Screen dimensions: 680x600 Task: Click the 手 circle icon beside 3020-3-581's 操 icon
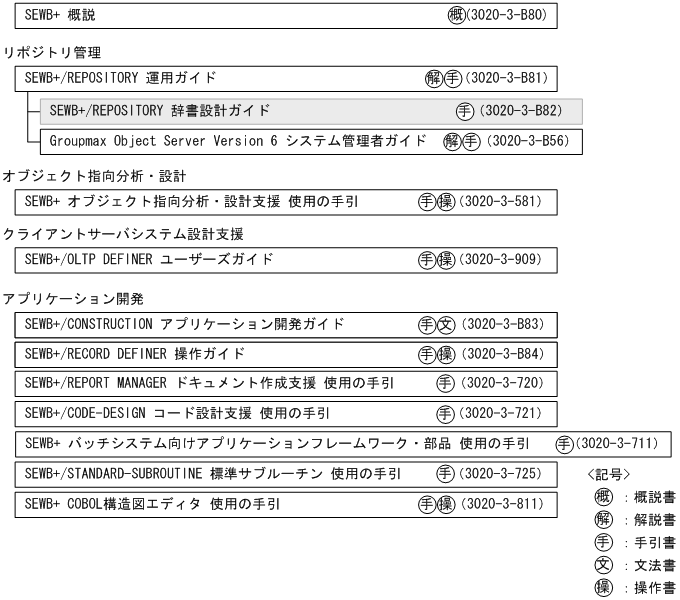[427, 202]
